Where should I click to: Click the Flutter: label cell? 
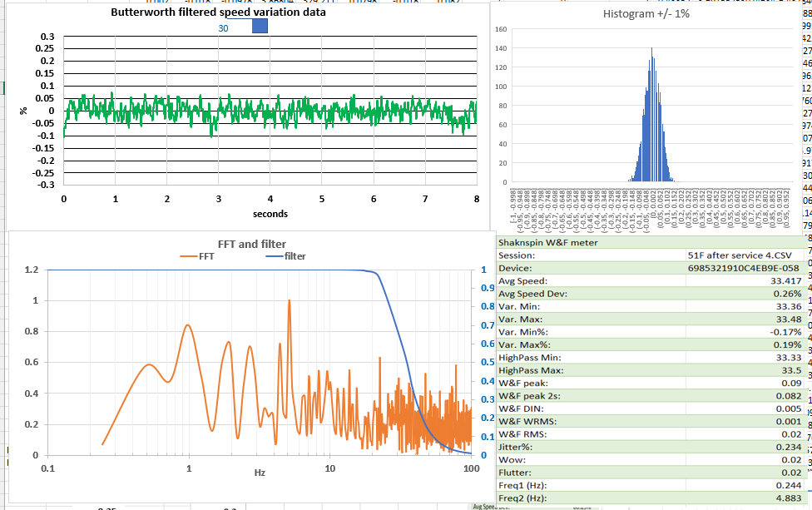(591, 473)
